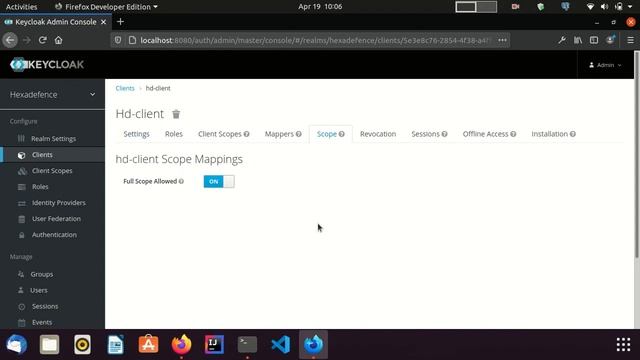Open the Roles tab
This screenshot has height=360, width=640.
tap(173, 134)
